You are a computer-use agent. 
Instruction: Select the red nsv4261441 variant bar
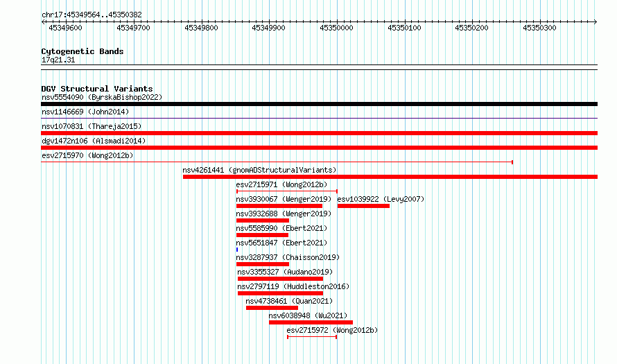click(x=390, y=177)
